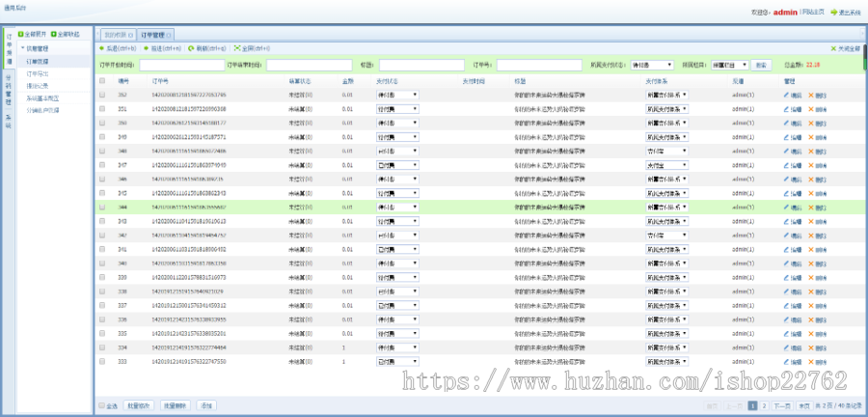Click delete X icon for order 351
Screen dimensions: 868x417
[811, 109]
